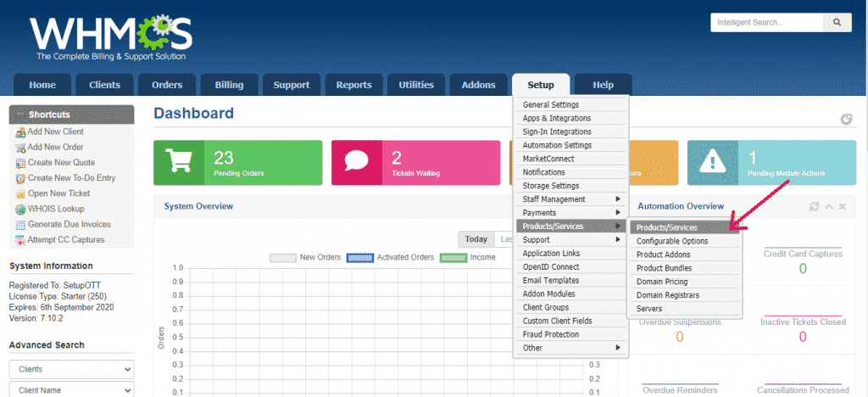Open the 23 Pending Orders card

(x=238, y=163)
